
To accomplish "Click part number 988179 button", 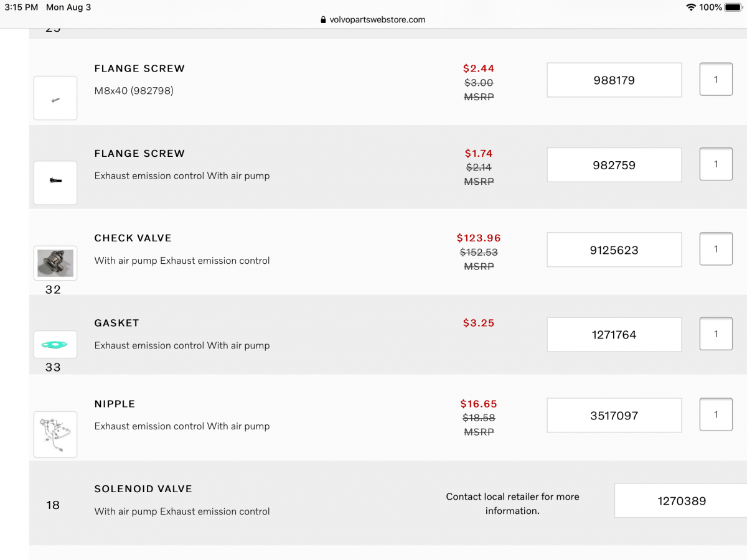I will pos(614,80).
